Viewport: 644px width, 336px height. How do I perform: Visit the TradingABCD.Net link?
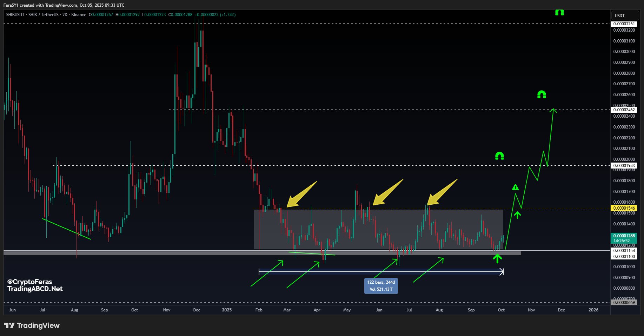(x=35, y=289)
